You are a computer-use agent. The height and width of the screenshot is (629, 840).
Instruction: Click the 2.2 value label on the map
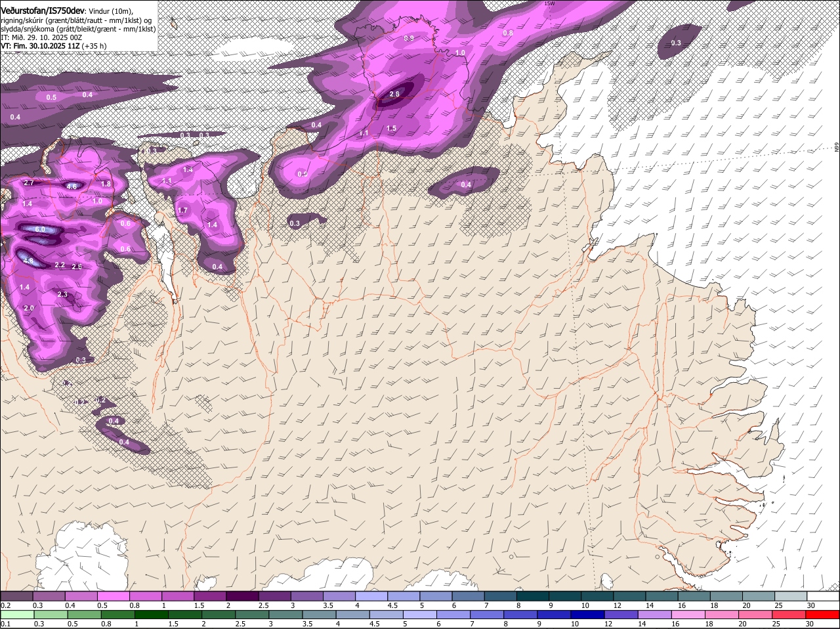pos(60,265)
